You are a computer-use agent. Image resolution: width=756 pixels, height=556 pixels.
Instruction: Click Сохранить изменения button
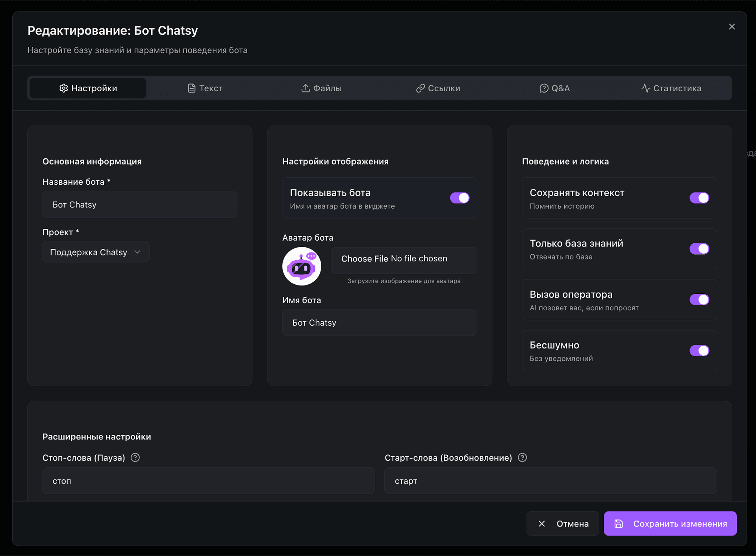click(x=670, y=524)
